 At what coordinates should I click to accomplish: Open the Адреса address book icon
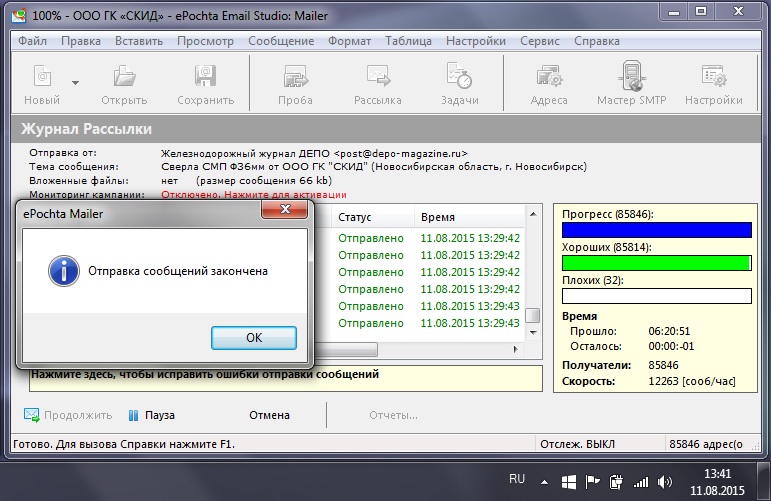(x=549, y=76)
